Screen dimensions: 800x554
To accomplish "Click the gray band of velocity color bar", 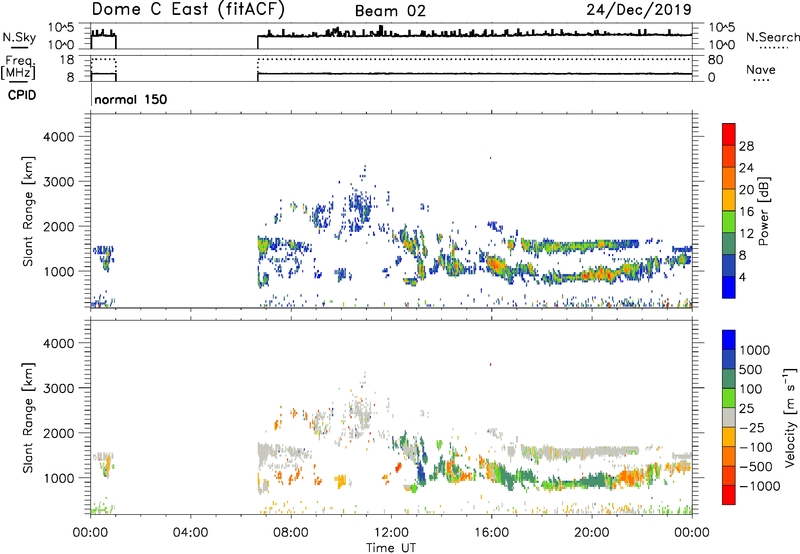I will point(729,418).
